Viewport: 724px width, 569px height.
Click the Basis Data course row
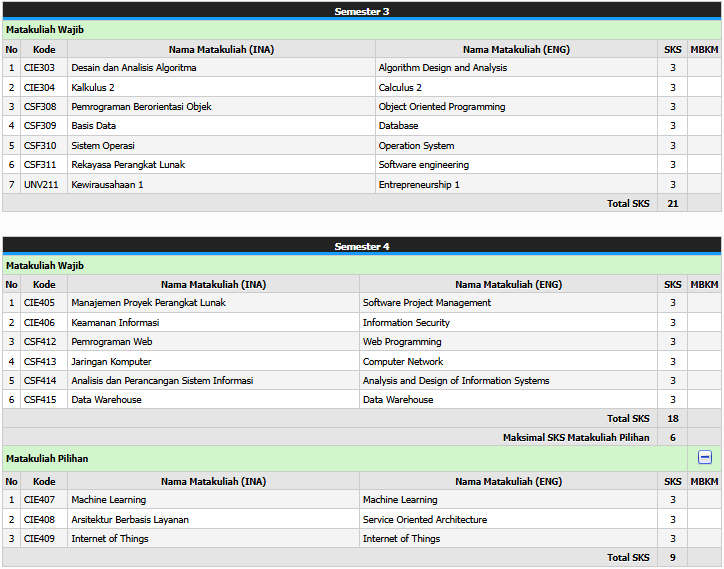tap(94, 126)
